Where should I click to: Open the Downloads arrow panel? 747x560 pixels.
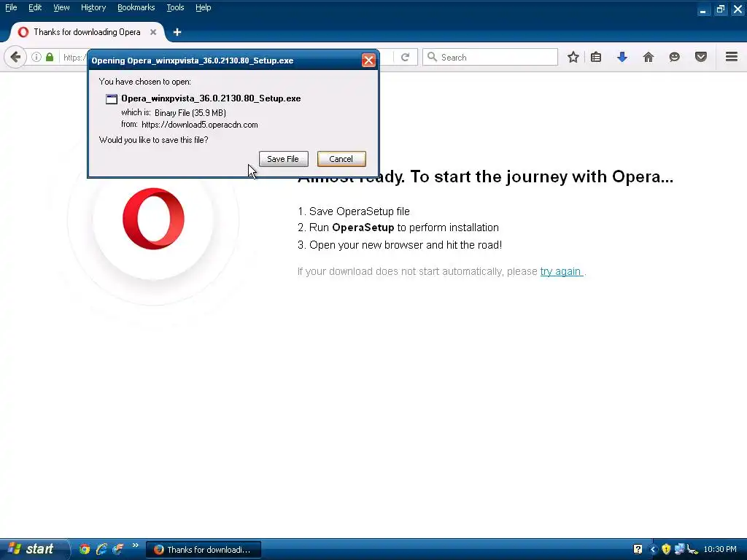(622, 57)
